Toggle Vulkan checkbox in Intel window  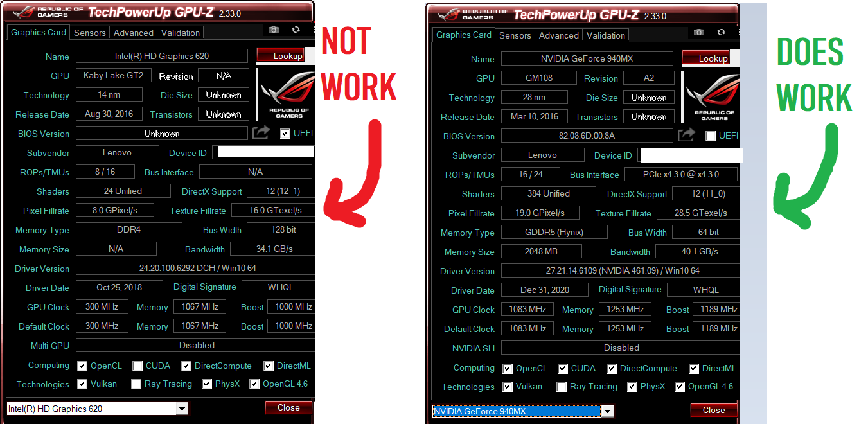click(x=82, y=384)
